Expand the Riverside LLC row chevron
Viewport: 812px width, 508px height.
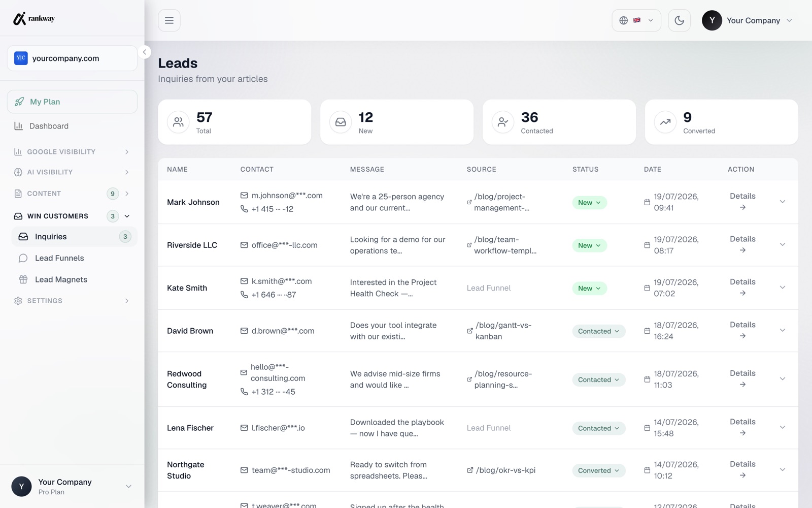click(783, 244)
